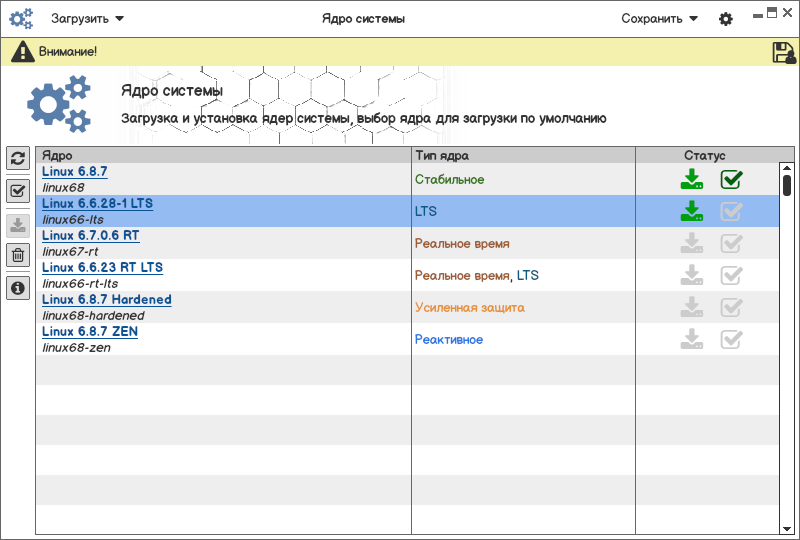This screenshot has width=800, height=540.
Task: Open the kernel information icon
Action: coord(17,288)
